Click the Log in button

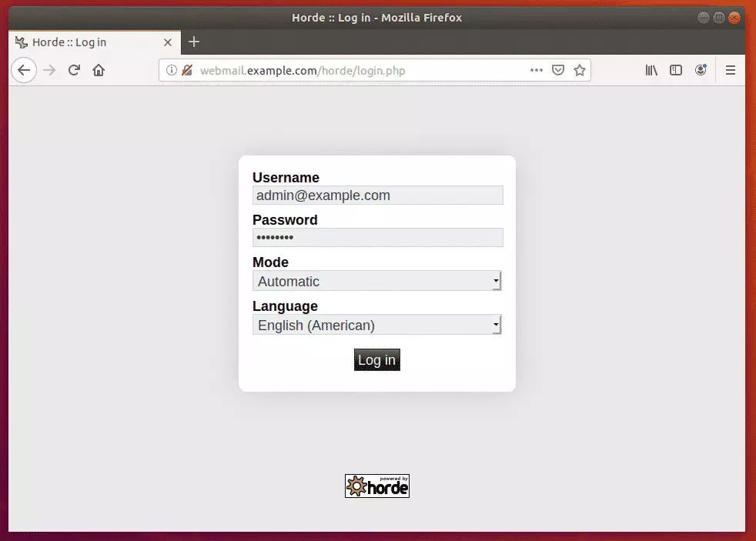click(377, 360)
